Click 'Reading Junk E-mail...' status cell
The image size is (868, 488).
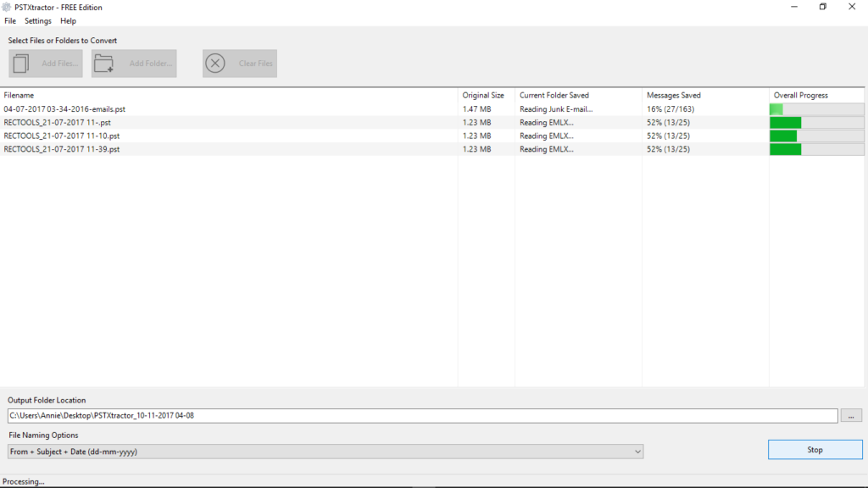point(556,109)
